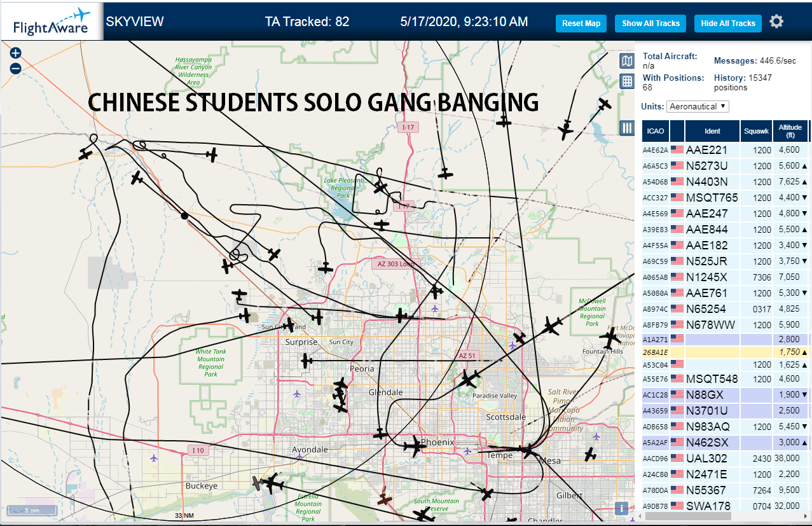Click the FlightAware logo
The image size is (812, 526).
click(52, 22)
